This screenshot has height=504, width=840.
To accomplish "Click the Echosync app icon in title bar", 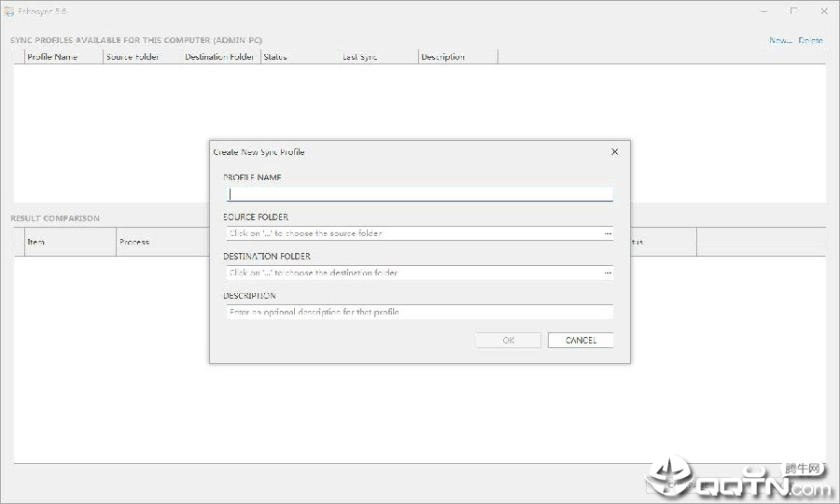I will (8, 11).
